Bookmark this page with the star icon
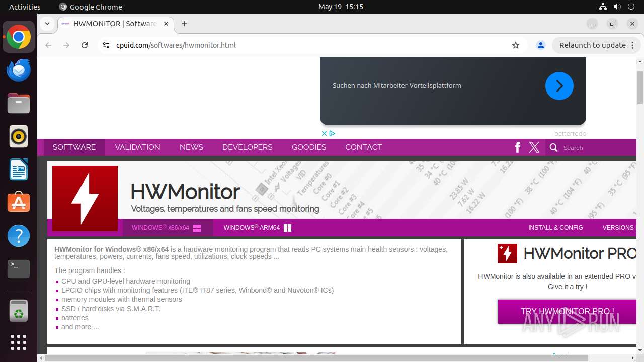 (516, 45)
